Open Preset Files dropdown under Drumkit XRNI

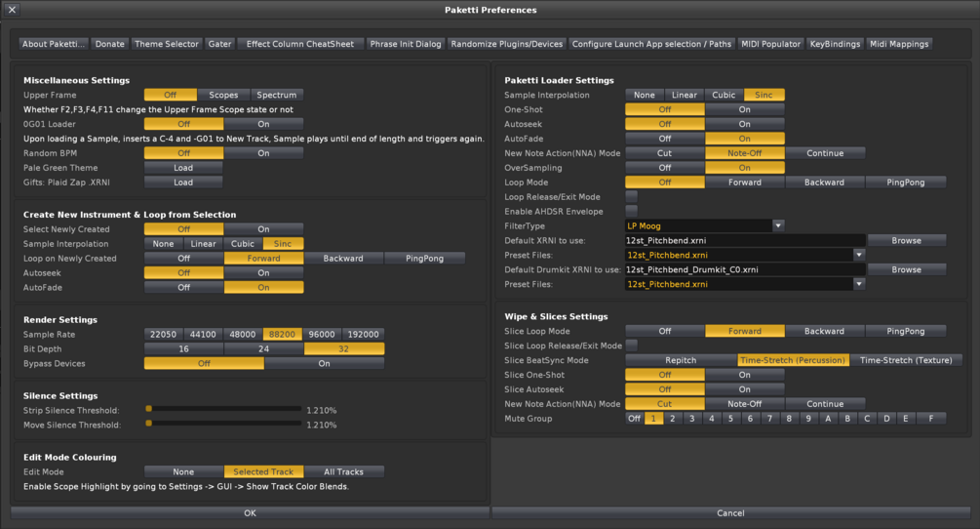tap(745, 284)
